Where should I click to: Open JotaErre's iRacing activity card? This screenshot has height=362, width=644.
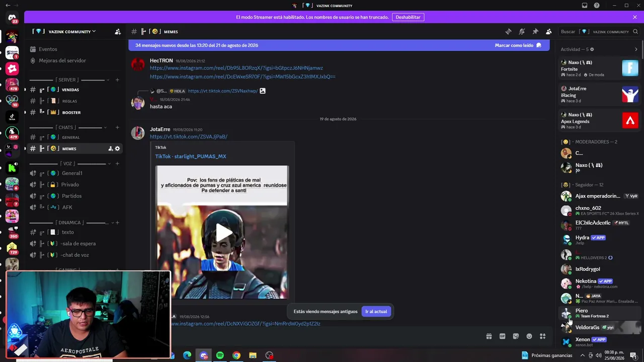[x=599, y=95]
